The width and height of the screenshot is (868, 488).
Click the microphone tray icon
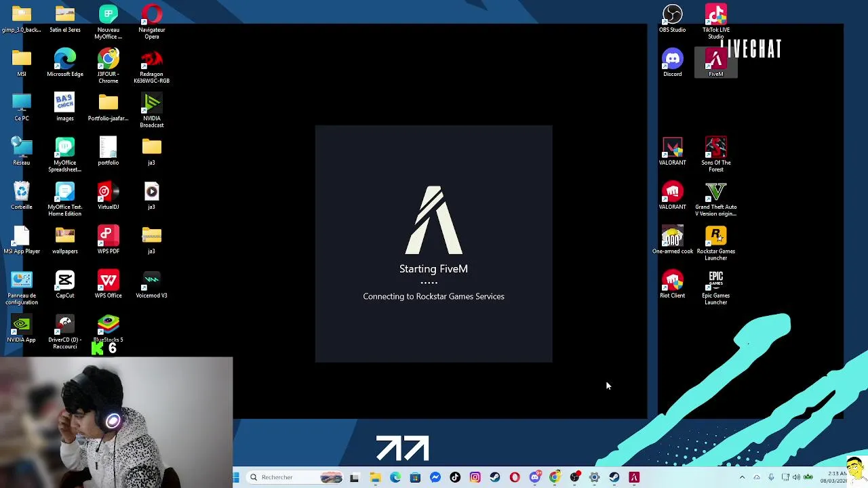pos(770,477)
